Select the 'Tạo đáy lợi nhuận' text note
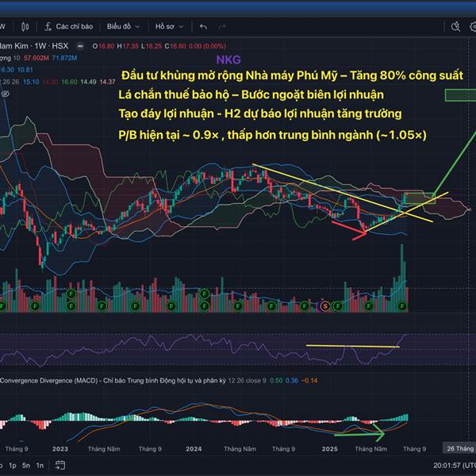476x476 pixels. (x=260, y=113)
